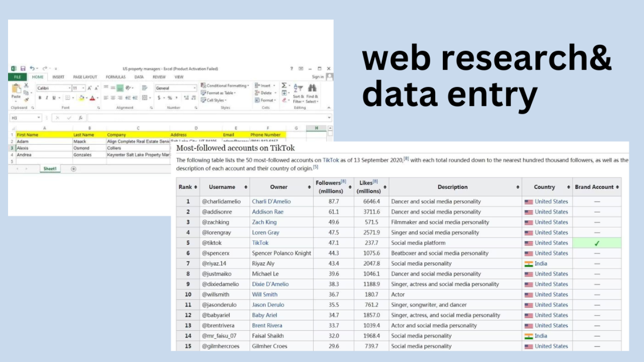Click the AutoSum sigma icon
Screen dimensions: 644x362
(x=284, y=85)
